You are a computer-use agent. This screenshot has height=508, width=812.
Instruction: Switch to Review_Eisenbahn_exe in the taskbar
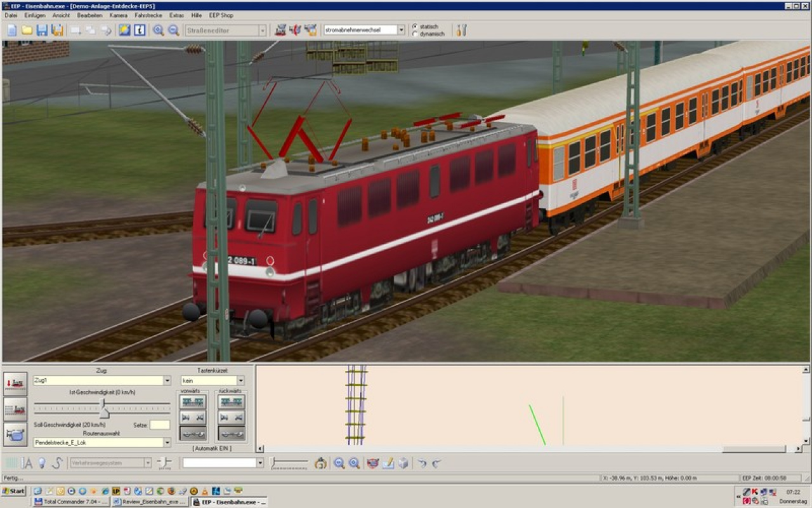tap(150, 502)
